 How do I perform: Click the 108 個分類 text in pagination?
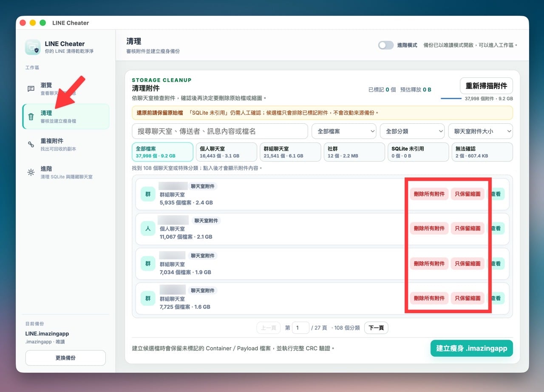point(346,328)
